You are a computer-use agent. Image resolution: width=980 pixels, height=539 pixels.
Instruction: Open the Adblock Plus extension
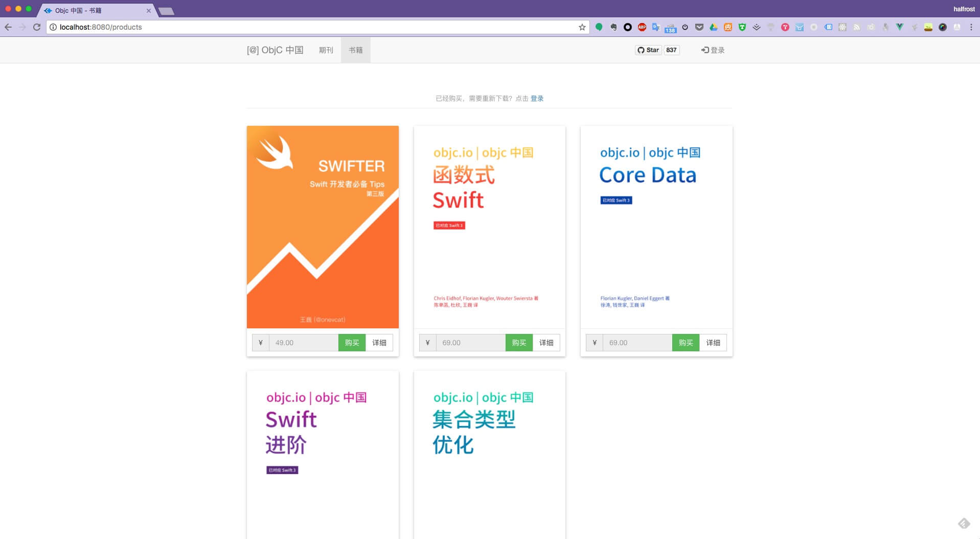tap(642, 27)
